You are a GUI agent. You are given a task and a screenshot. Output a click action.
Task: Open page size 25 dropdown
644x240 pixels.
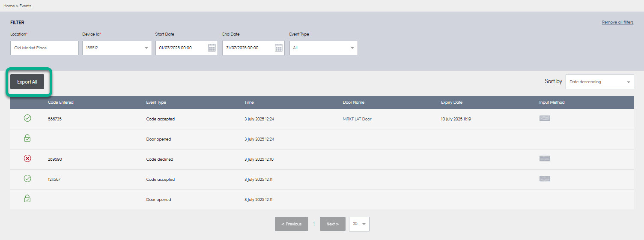tap(359, 224)
